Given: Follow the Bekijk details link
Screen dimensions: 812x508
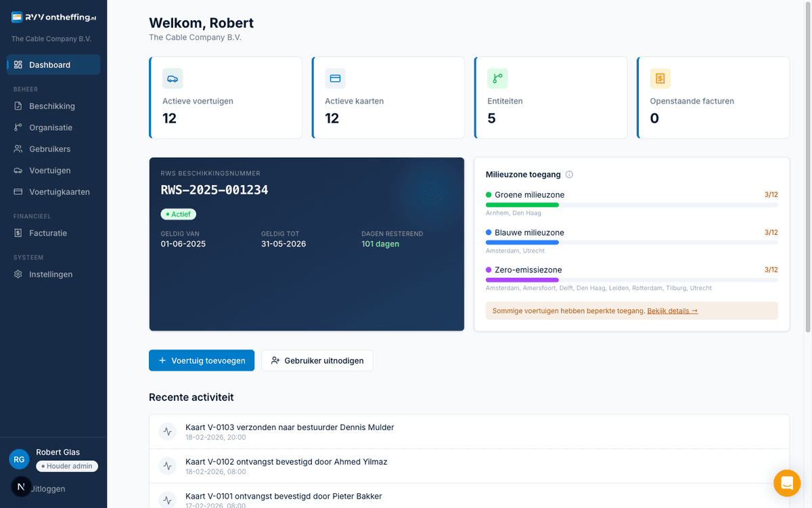Looking at the screenshot, I should 673,310.
